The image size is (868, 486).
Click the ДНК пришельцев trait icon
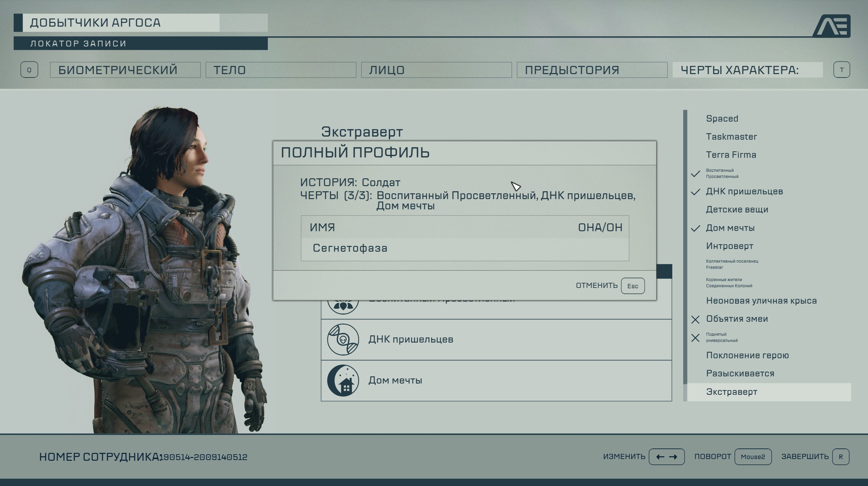pyautogui.click(x=343, y=338)
